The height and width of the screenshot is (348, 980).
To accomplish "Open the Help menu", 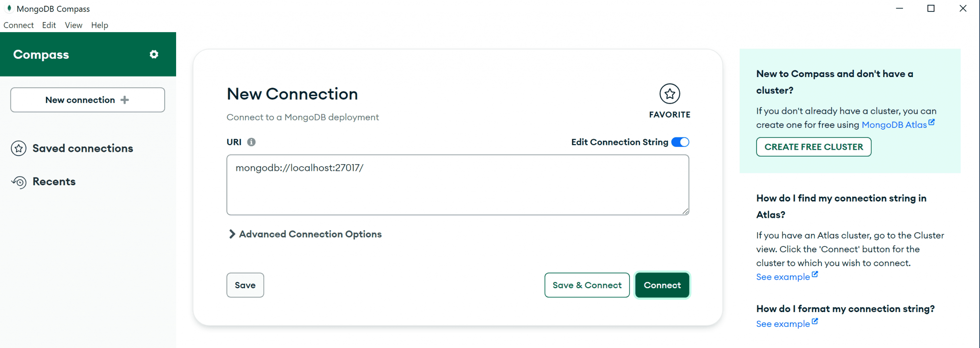I will (x=100, y=25).
